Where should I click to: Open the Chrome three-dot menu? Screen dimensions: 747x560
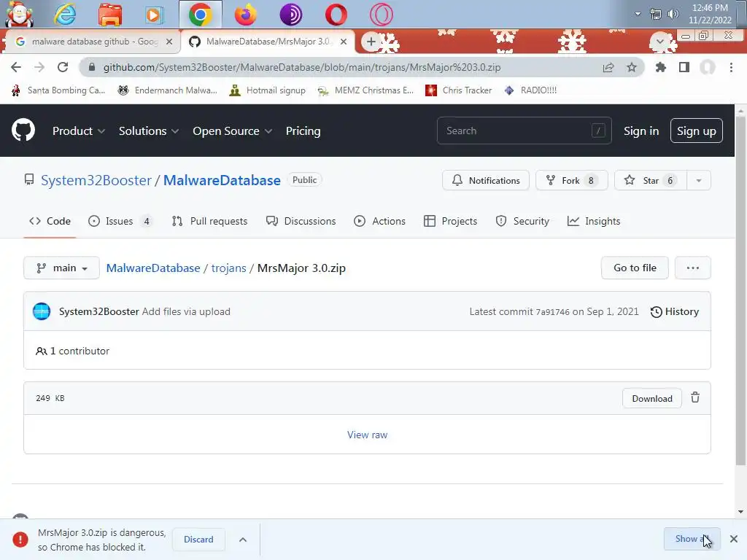(731, 67)
